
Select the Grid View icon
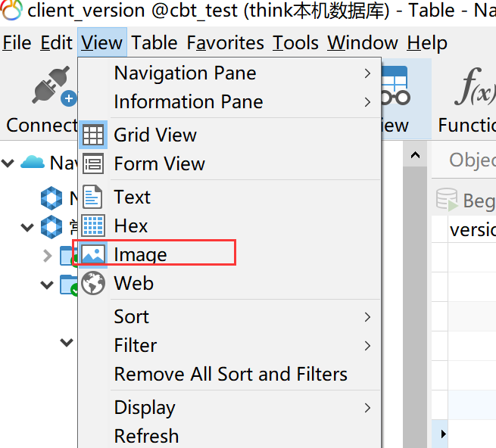tap(93, 135)
